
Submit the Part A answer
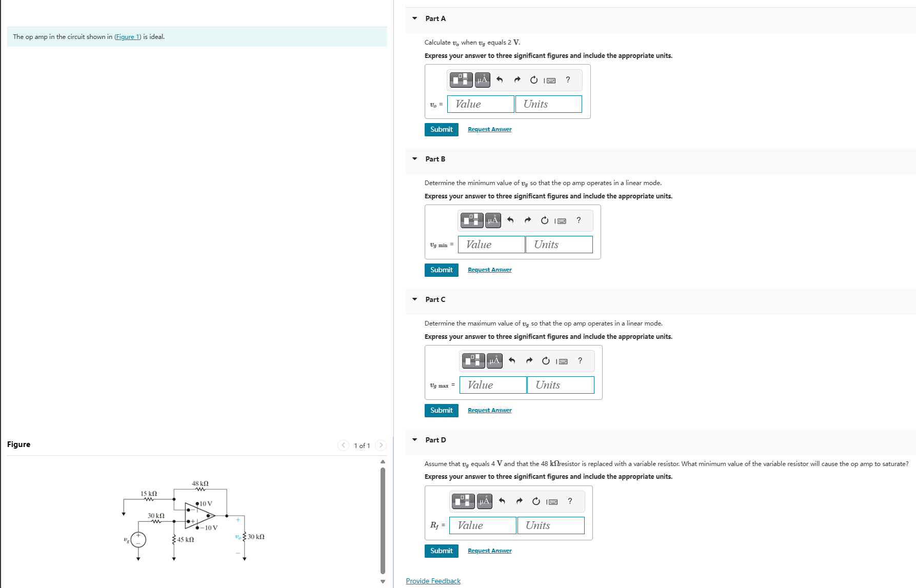click(x=442, y=130)
